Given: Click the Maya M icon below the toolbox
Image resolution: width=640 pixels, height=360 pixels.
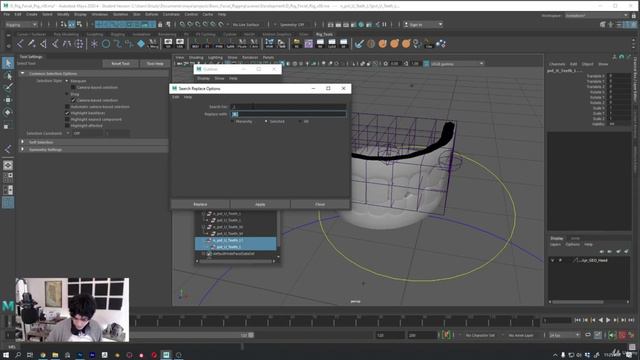Looking at the screenshot, I should click(8, 306).
